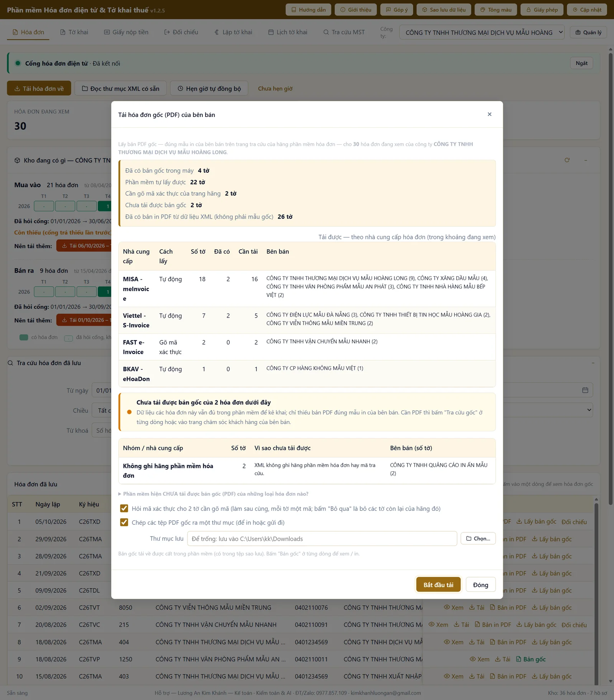Open Giấy phép license button

(542, 10)
